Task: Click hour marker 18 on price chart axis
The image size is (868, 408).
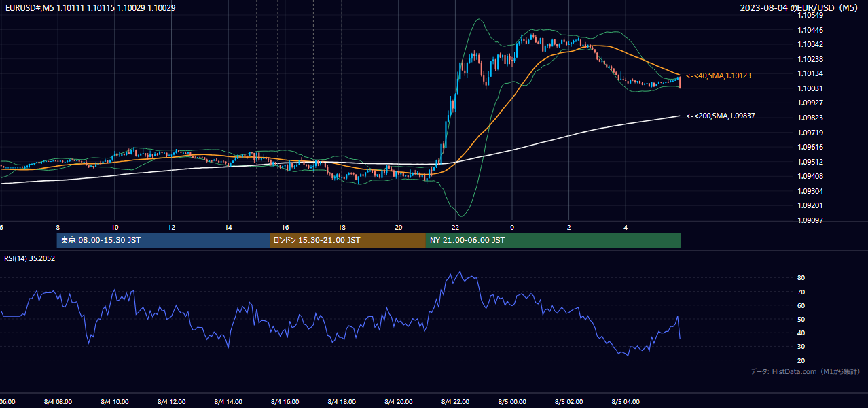Action: 342,227
